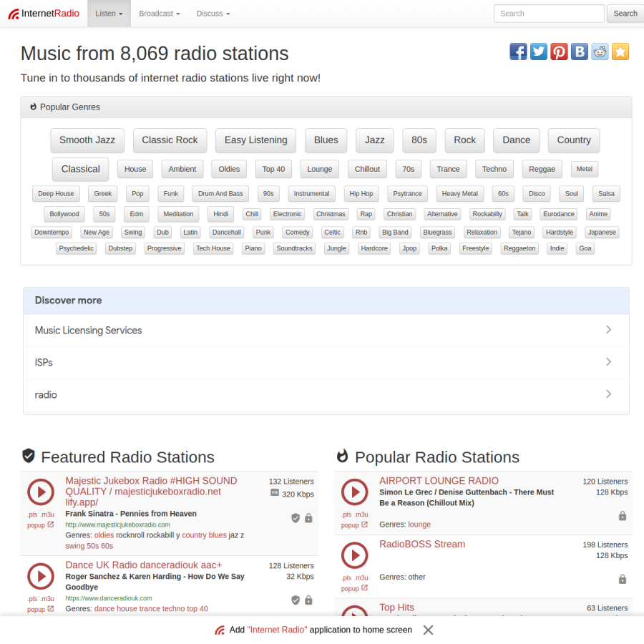Play AIRPORT LOUNGE RADIO station
Image resolution: width=644 pixels, height=644 pixels.
[x=354, y=492]
